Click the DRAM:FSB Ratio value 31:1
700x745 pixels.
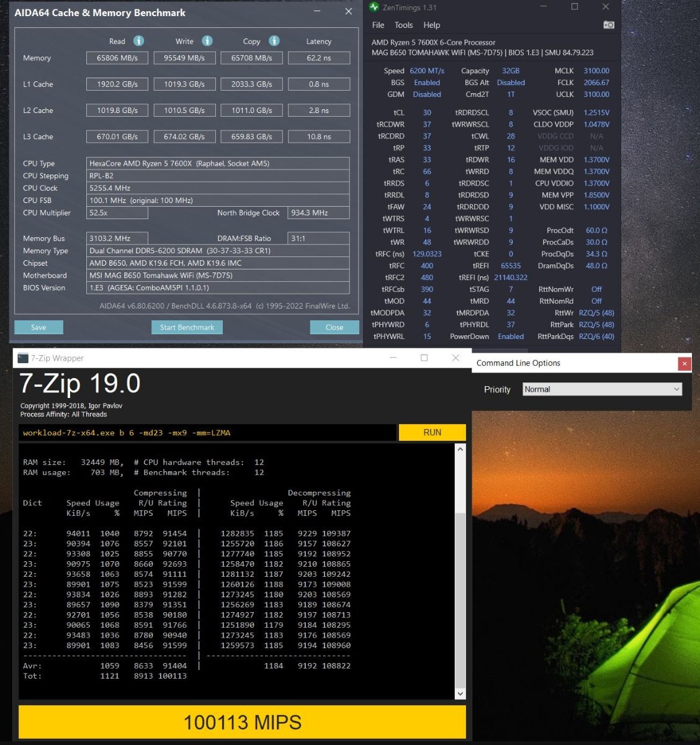click(318, 238)
